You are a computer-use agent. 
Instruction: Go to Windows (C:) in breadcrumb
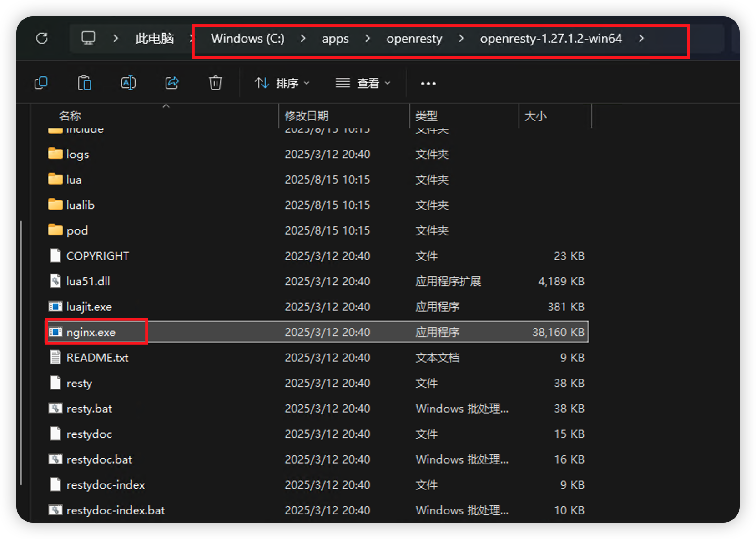point(247,39)
